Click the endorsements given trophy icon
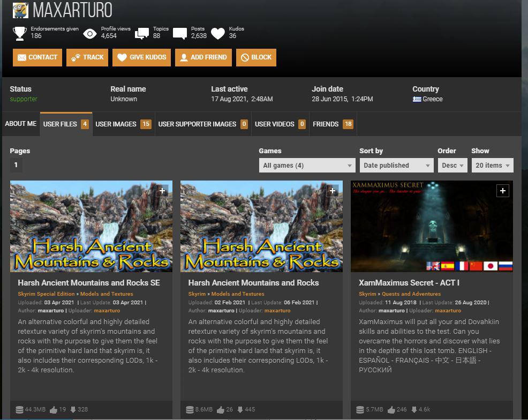Viewport: 528px width, 420px height. tap(19, 33)
